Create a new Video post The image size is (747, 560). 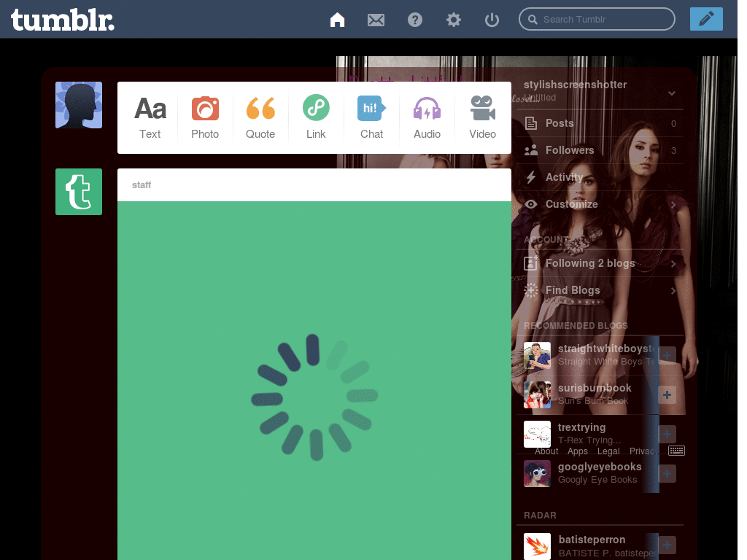[483, 117]
